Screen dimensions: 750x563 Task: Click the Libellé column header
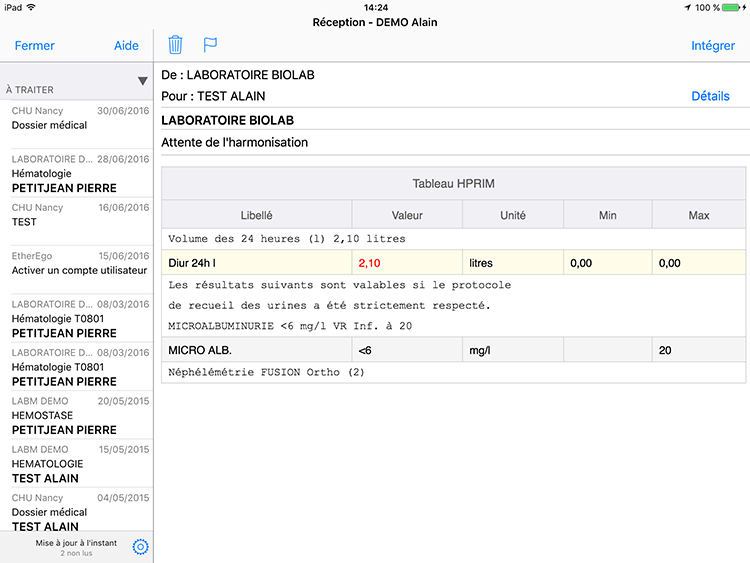point(256,215)
